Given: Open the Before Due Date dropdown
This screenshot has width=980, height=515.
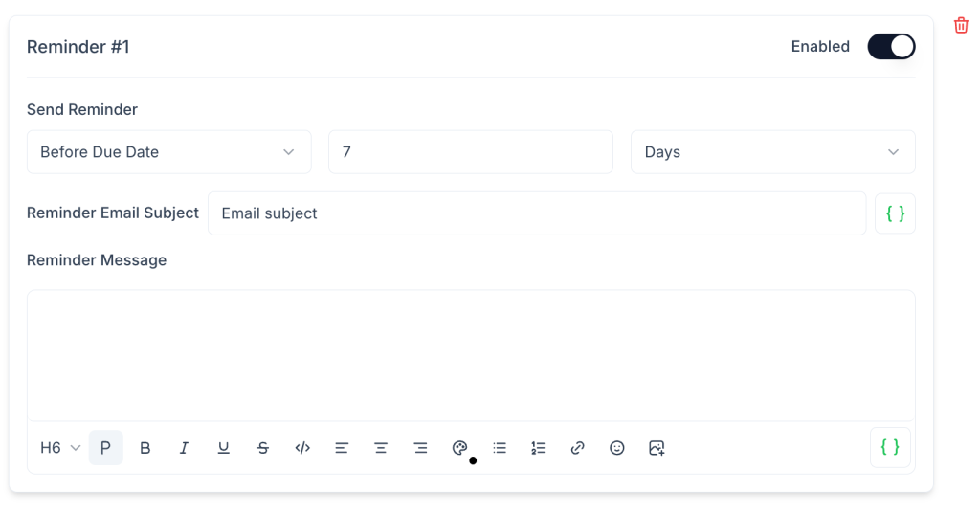Looking at the screenshot, I should click(x=168, y=152).
